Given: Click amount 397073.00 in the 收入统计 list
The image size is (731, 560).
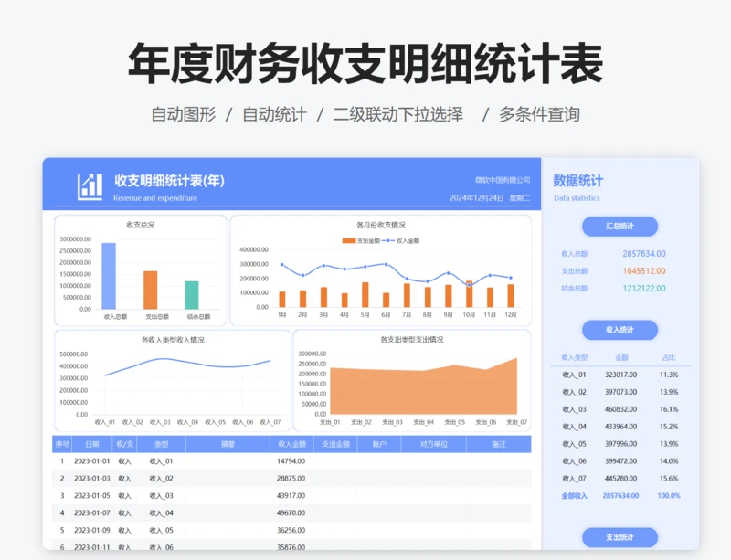Looking at the screenshot, I should coord(620,392).
